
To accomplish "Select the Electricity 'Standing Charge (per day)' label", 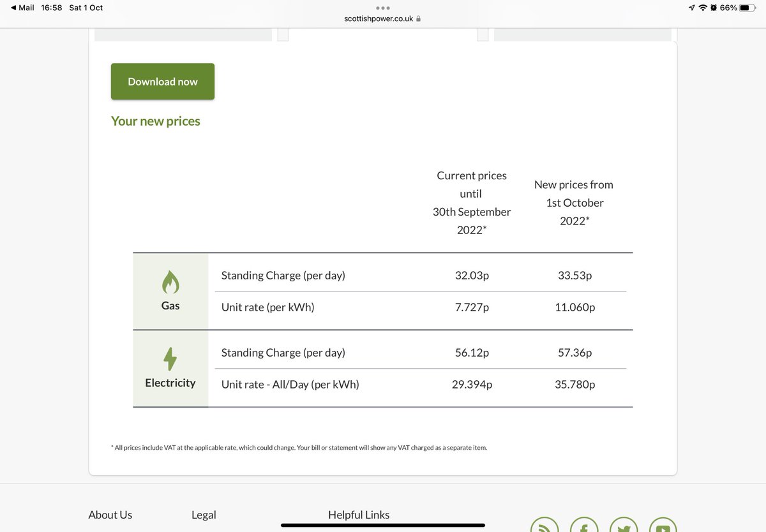I will coord(283,353).
